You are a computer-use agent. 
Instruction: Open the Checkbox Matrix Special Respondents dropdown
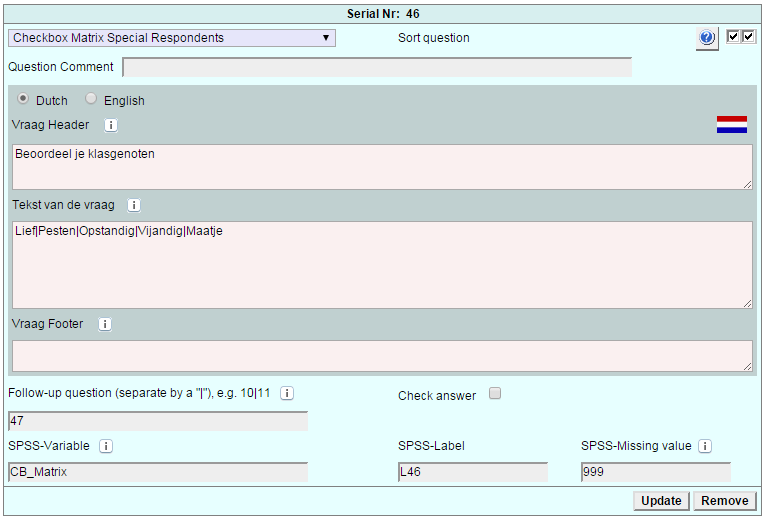[x=172, y=38]
